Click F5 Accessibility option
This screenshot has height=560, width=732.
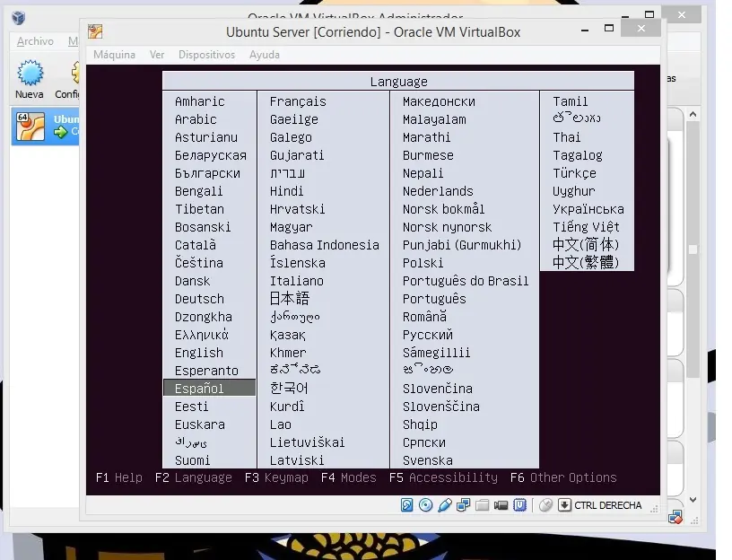click(443, 477)
